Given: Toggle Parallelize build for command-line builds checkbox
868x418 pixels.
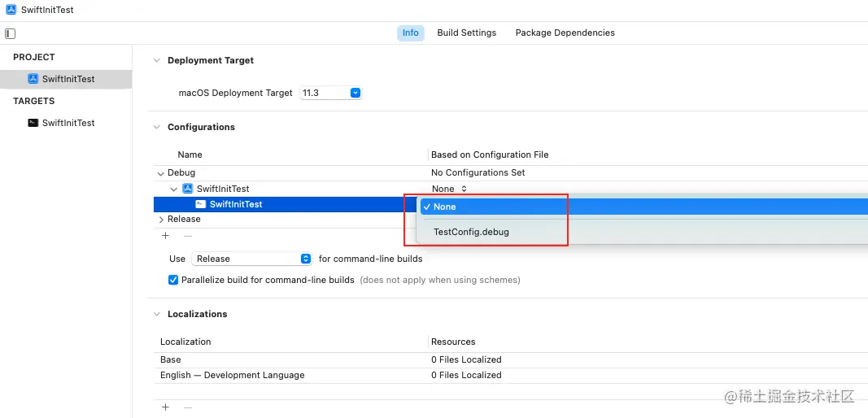Looking at the screenshot, I should click(x=173, y=280).
